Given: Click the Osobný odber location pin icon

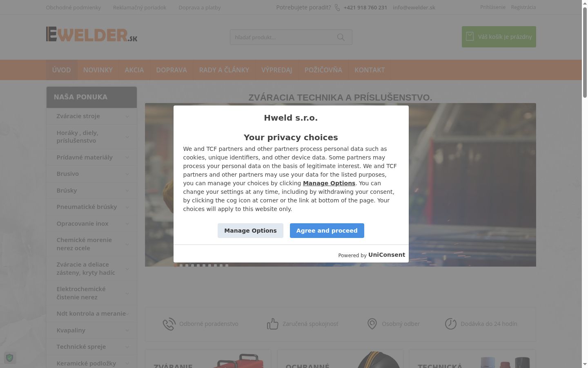Looking at the screenshot, I should [x=372, y=324].
